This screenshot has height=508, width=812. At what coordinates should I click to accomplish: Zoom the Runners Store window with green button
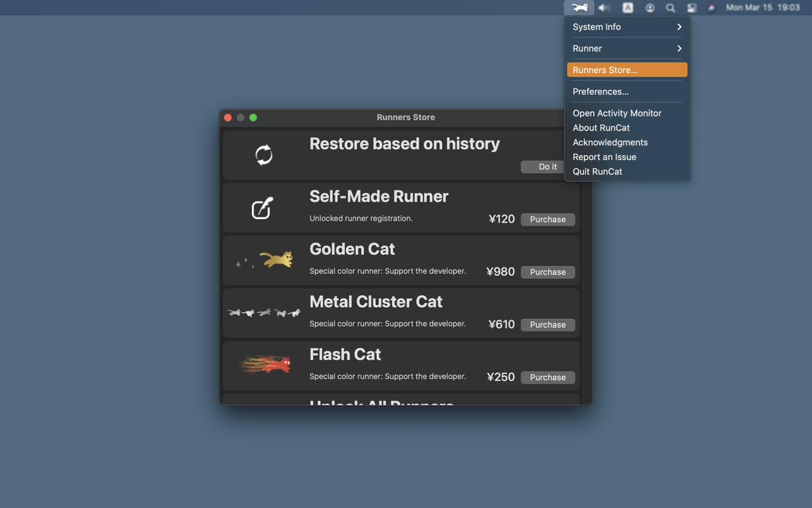coord(253,118)
